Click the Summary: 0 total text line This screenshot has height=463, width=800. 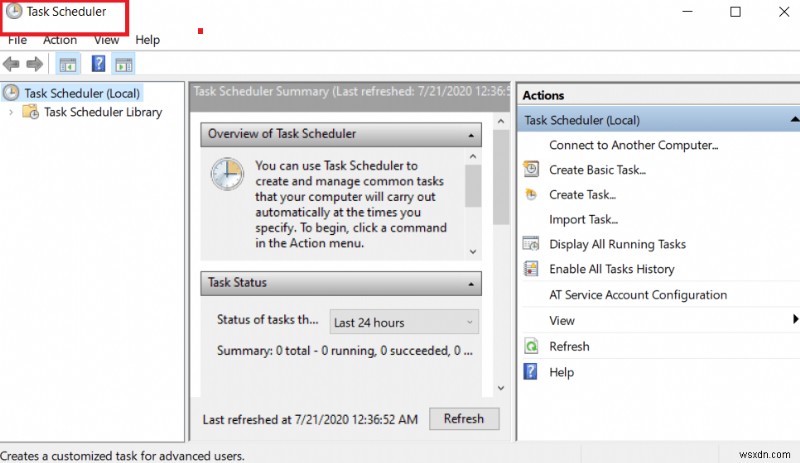345,351
